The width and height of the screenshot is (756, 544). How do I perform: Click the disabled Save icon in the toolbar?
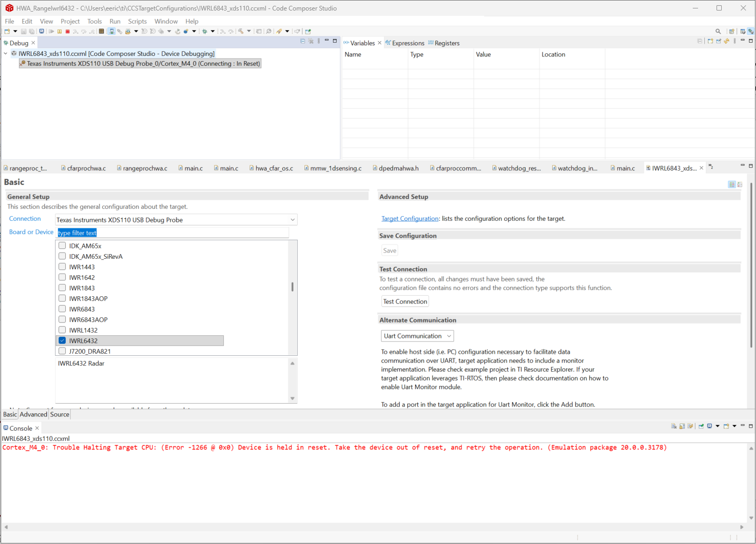tap(24, 32)
